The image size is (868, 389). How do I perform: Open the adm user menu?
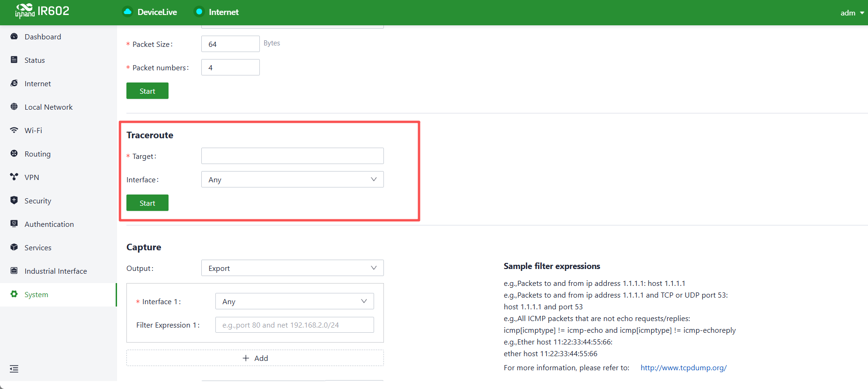(852, 13)
